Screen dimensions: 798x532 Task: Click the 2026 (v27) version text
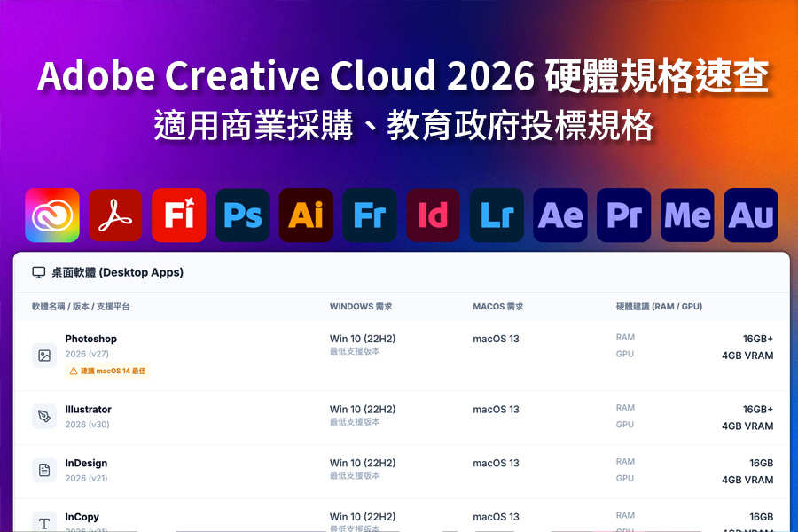87,354
